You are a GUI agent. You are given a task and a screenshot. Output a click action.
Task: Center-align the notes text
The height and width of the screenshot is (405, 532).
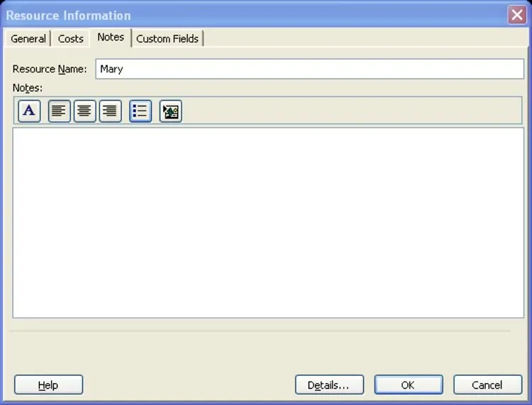(x=85, y=111)
